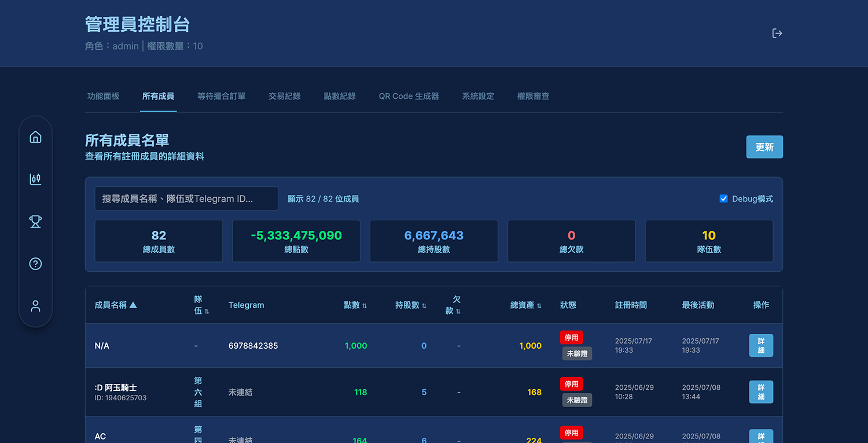Sort by 欠款 column header
This screenshot has width=868, height=443.
(x=453, y=305)
